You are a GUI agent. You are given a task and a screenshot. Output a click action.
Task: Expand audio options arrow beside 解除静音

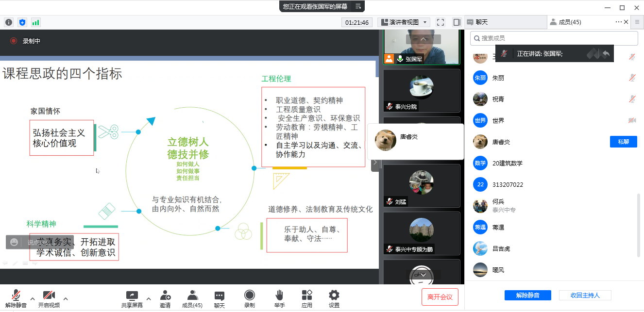coord(33,298)
